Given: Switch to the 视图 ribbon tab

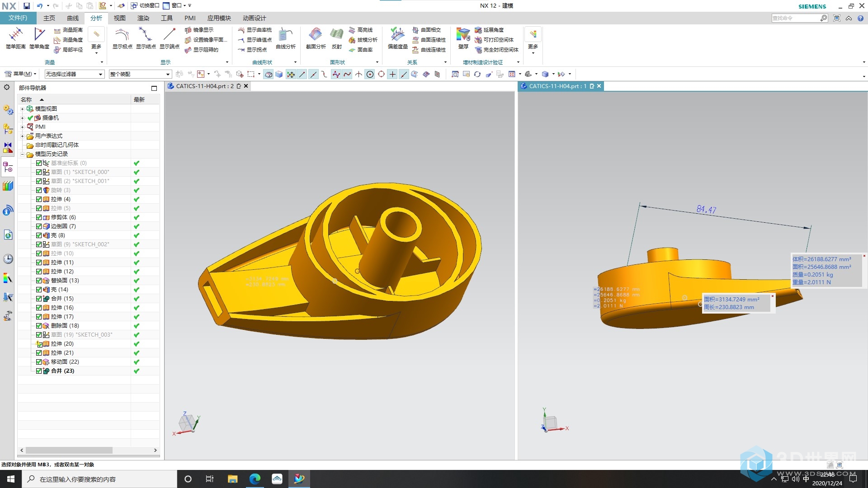Looking at the screenshot, I should tap(120, 18).
